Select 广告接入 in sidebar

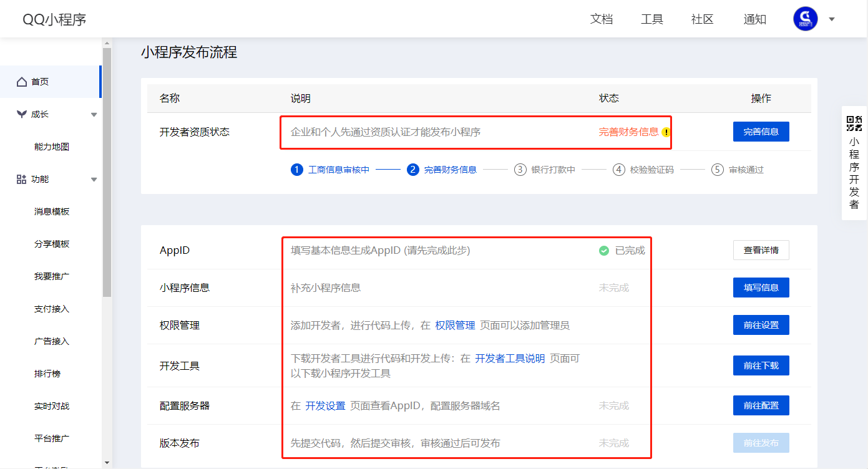(x=52, y=341)
